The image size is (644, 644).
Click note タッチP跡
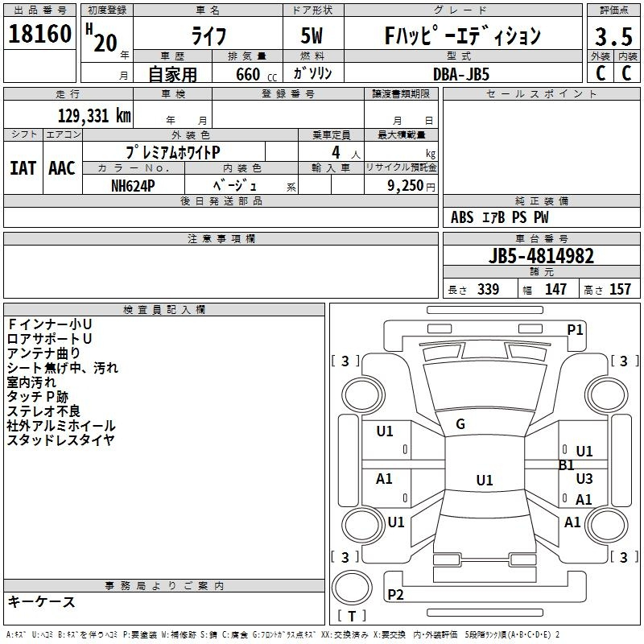pos(37,397)
